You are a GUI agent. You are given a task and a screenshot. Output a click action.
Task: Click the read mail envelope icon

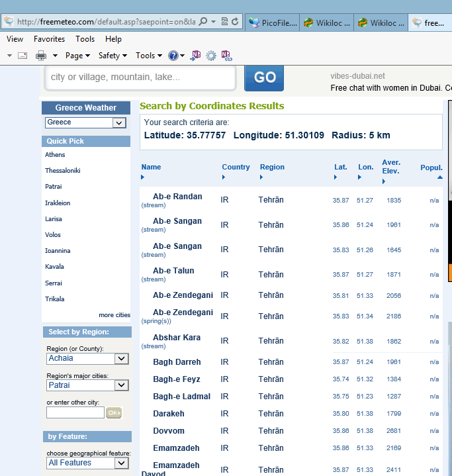22,56
